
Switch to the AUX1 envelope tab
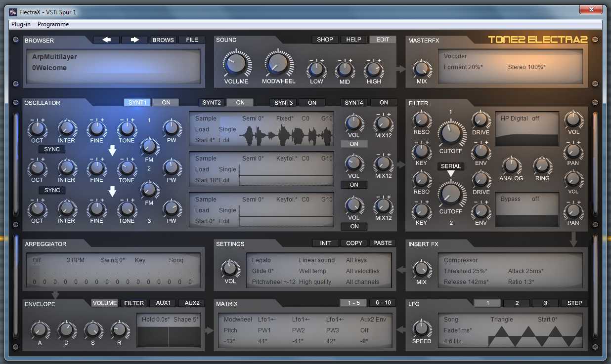[x=163, y=303]
